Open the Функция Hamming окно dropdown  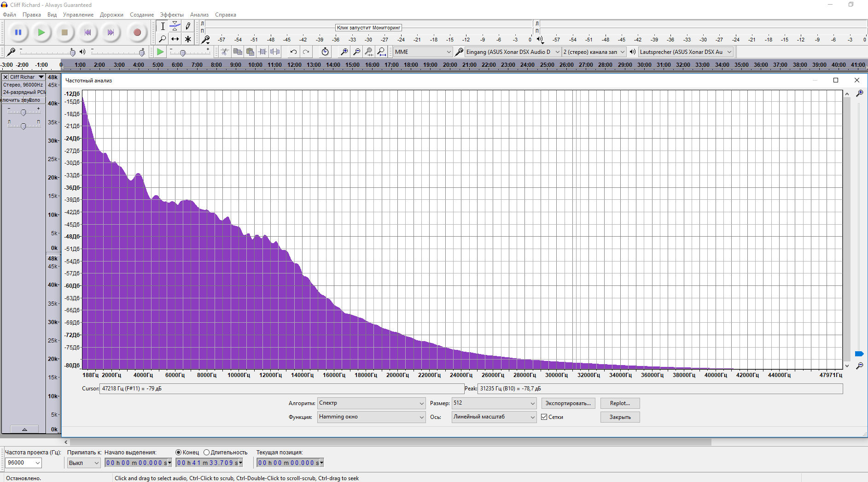click(371, 417)
